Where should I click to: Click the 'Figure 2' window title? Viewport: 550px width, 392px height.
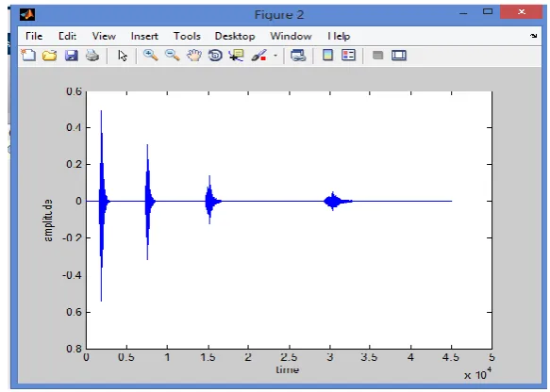pyautogui.click(x=279, y=15)
